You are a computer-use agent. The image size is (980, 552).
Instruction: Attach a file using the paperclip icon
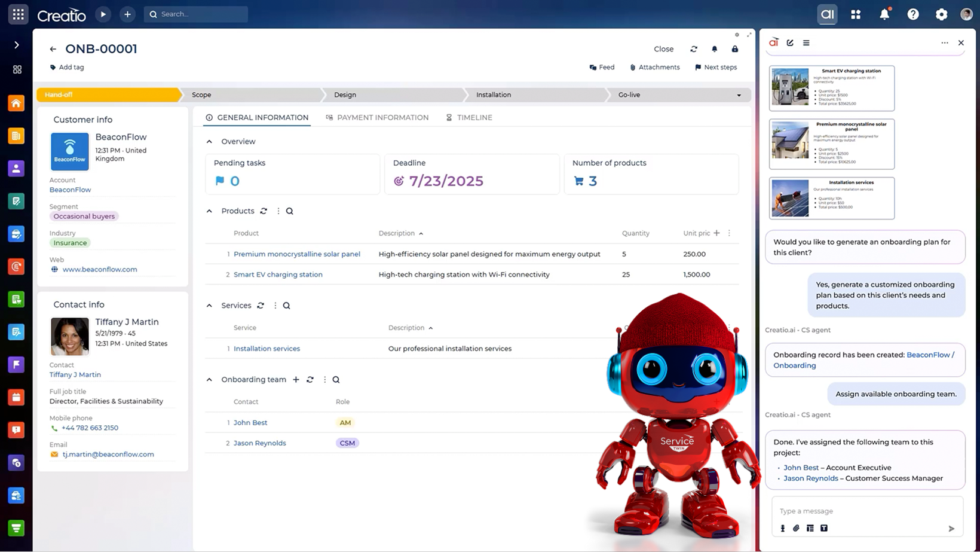pyautogui.click(x=796, y=528)
